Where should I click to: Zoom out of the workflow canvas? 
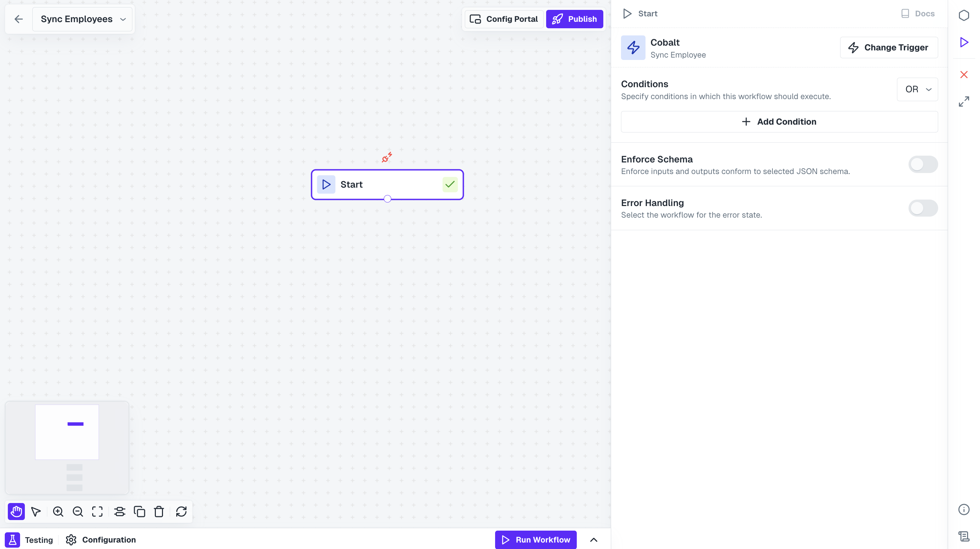[78, 512]
